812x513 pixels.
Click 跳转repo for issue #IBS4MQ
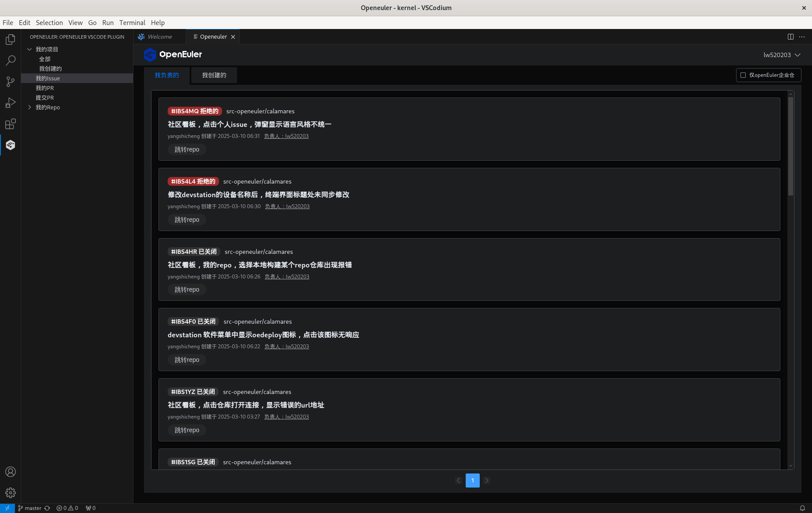[187, 149]
